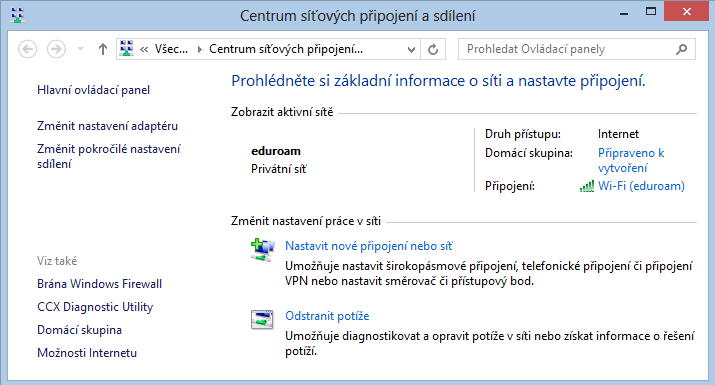Open Wi-Fi (eduroam) connection status
Image resolution: width=715 pixels, height=385 pixels.
641,186
